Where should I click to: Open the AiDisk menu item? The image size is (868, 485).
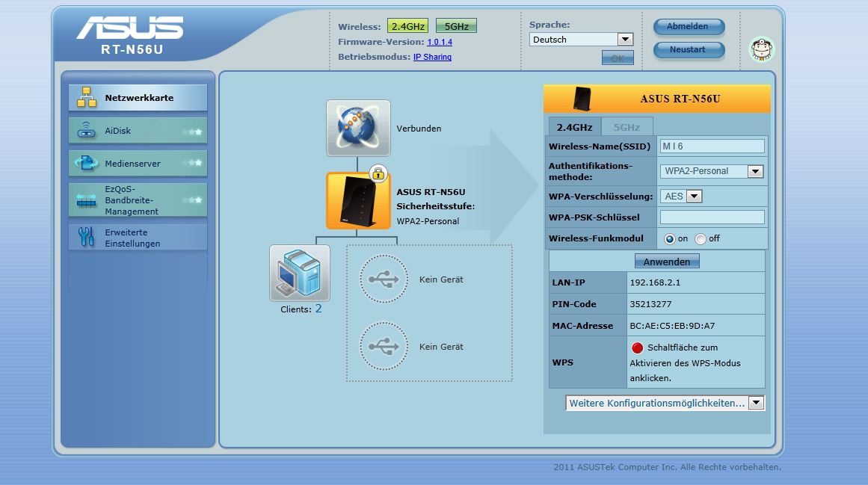138,131
